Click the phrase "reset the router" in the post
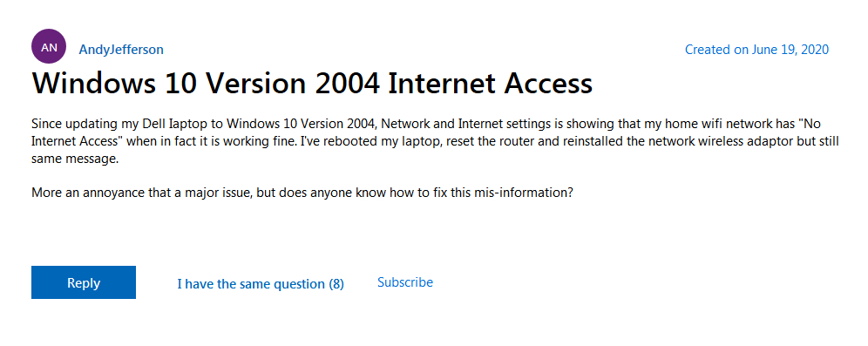This screenshot has width=868, height=346. [x=418, y=141]
